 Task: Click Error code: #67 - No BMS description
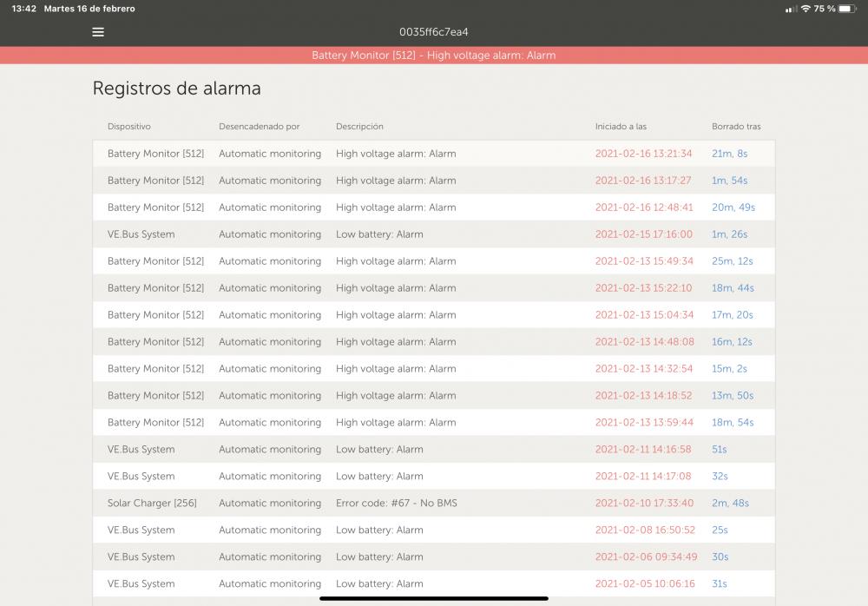(397, 503)
